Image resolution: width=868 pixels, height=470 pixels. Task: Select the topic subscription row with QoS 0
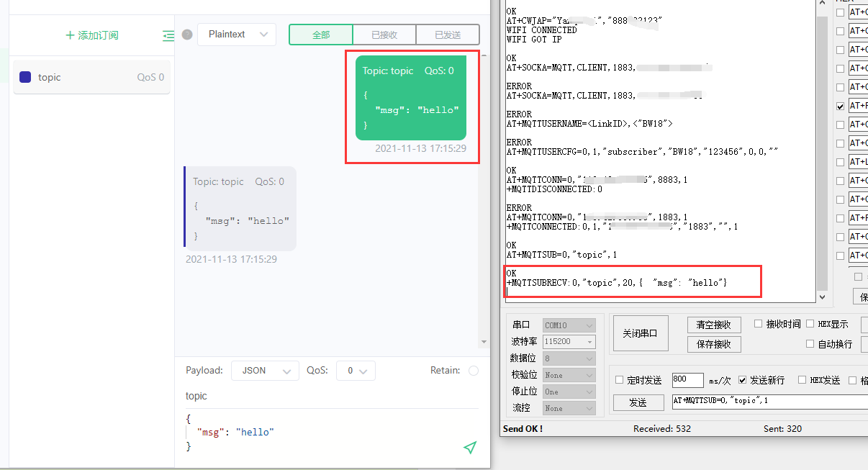tap(92, 77)
